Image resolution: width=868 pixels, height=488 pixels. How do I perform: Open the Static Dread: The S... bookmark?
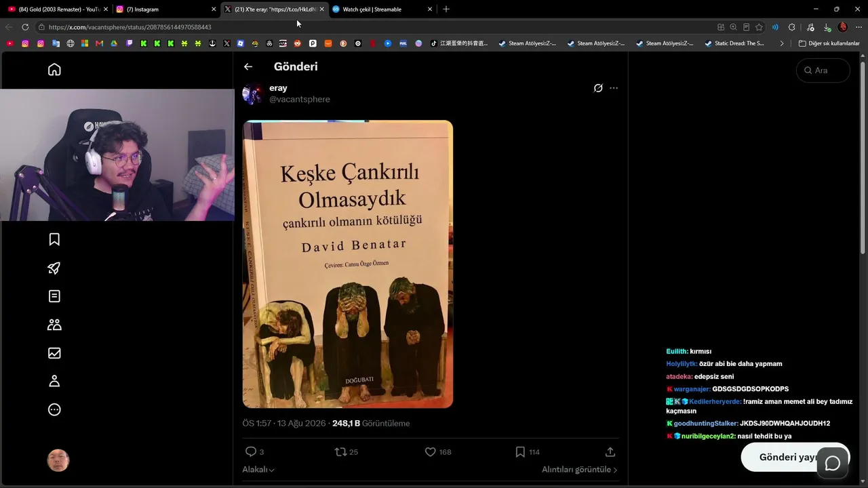pos(734,43)
